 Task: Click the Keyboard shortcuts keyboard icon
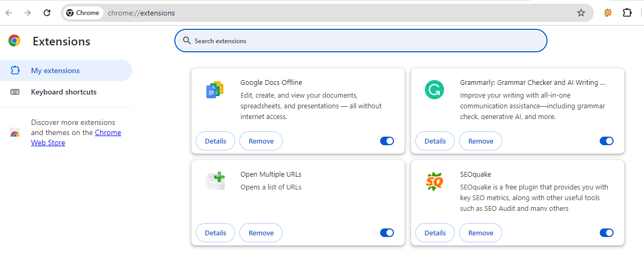click(x=15, y=92)
